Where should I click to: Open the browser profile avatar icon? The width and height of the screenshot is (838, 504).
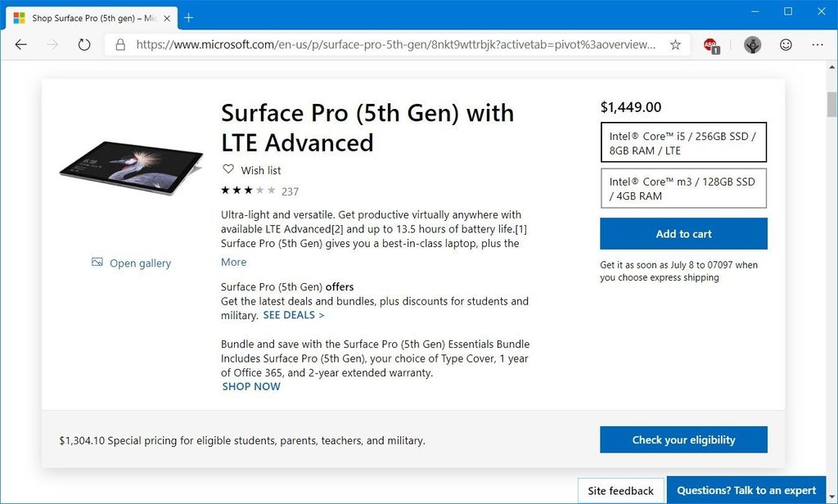(752, 45)
